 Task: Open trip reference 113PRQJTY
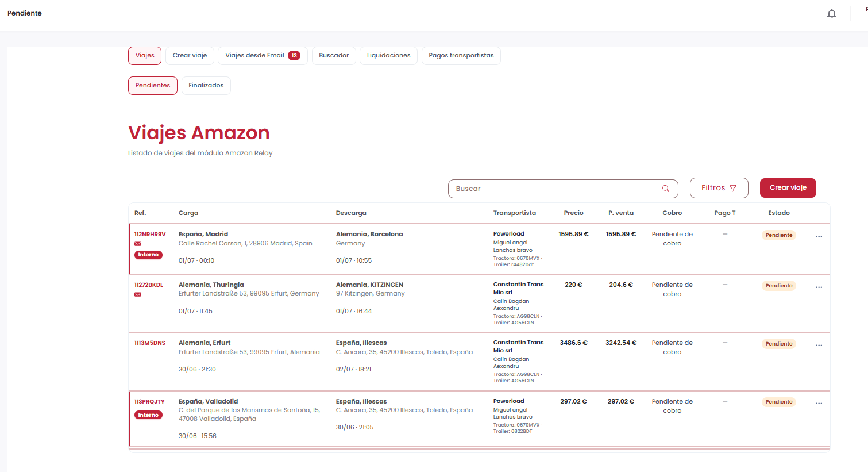[149, 402]
